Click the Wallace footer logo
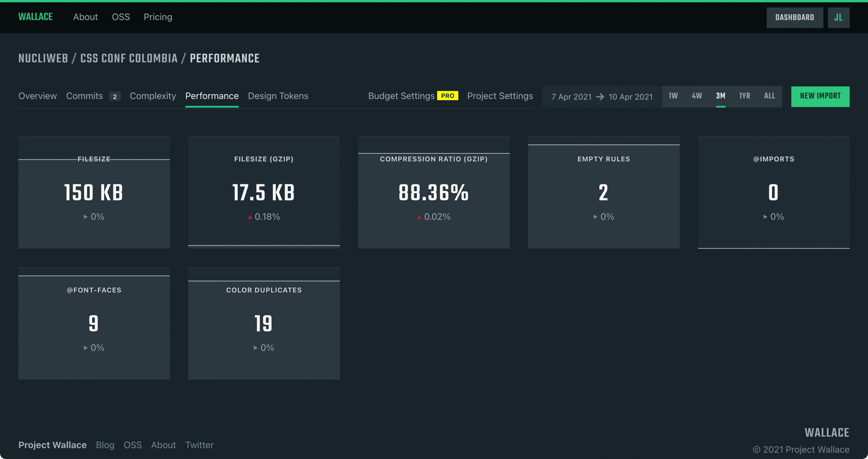The width and height of the screenshot is (868, 459). 827,433
